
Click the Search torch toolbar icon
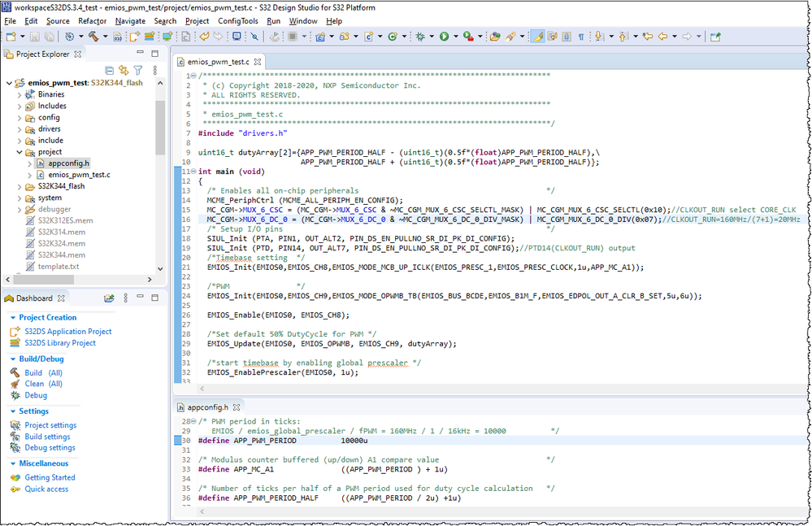510,37
